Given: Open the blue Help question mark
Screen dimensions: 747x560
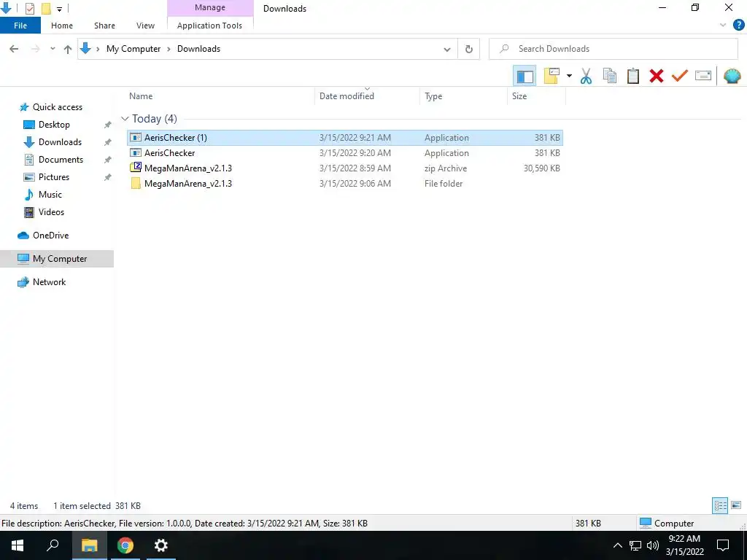Looking at the screenshot, I should pos(738,26).
